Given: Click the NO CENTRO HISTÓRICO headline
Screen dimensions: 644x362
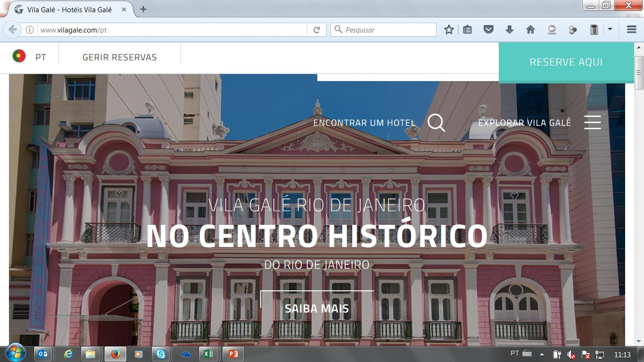Looking at the screenshot, I should tap(317, 236).
